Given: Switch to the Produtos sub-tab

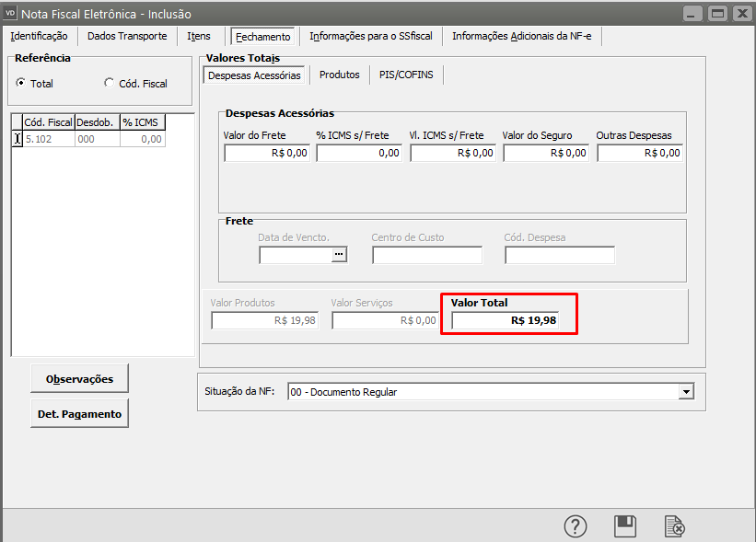Looking at the screenshot, I should [x=339, y=75].
